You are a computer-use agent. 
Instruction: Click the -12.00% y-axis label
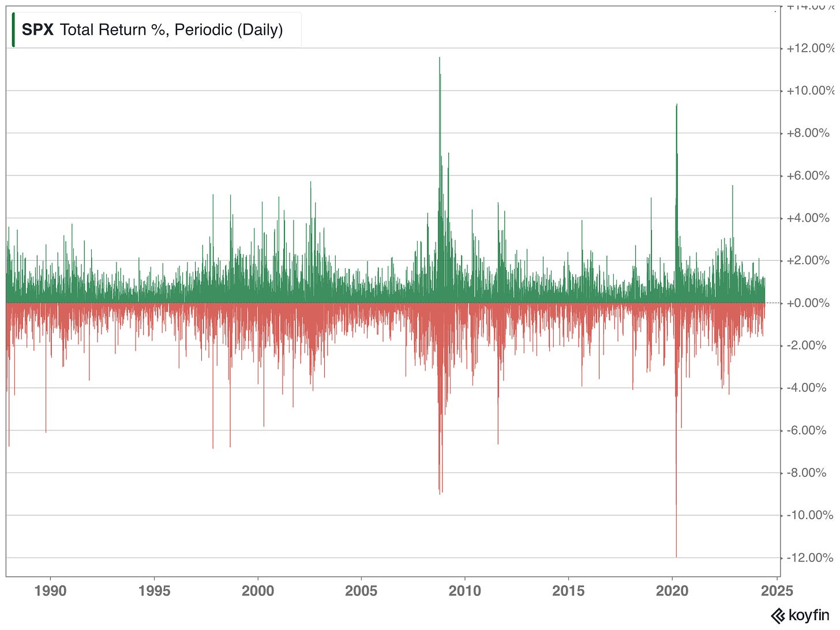[x=810, y=557]
